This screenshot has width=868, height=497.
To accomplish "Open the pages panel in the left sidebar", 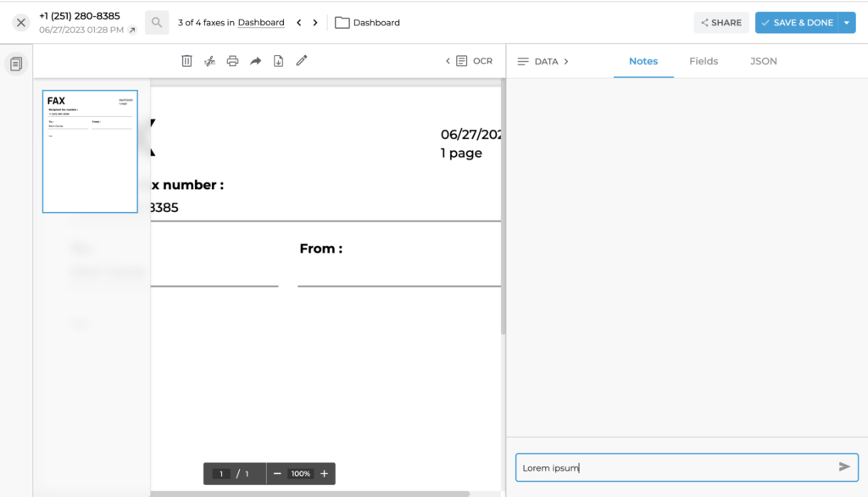I will point(15,64).
